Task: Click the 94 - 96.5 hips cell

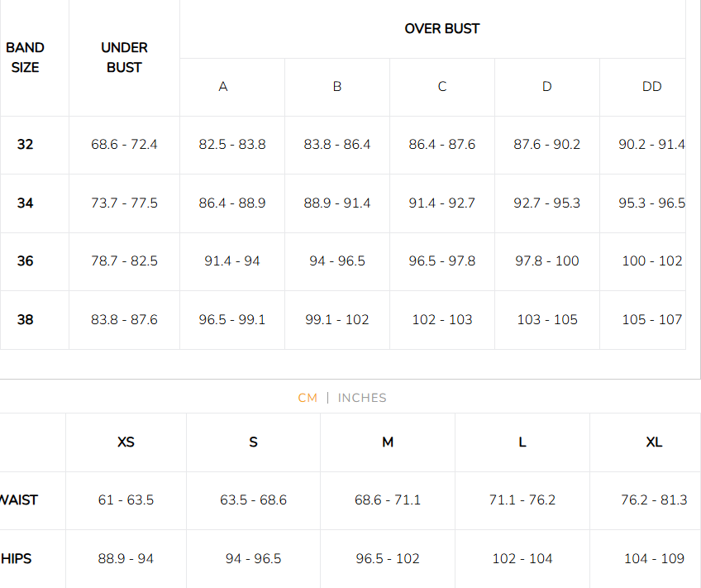Action: pos(253,559)
